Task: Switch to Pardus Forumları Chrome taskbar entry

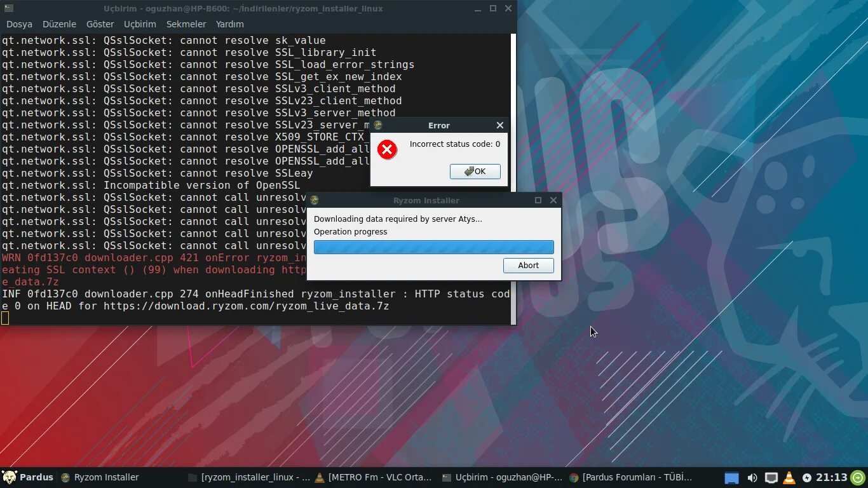Action: (631, 477)
